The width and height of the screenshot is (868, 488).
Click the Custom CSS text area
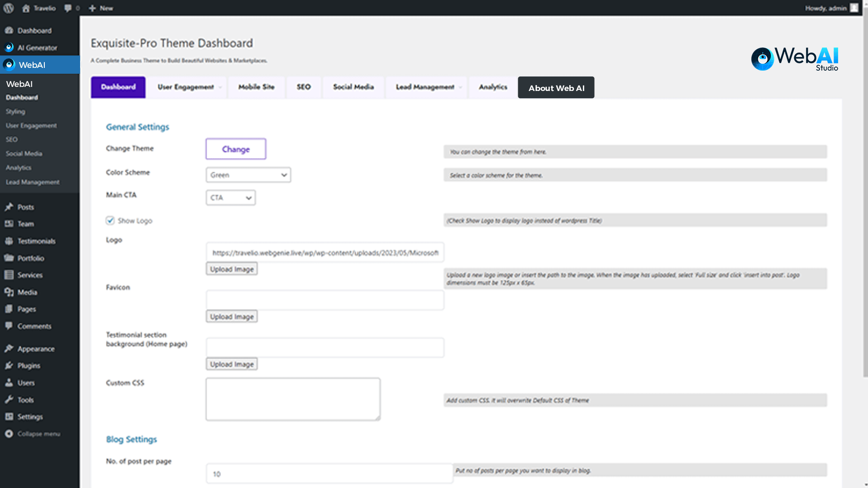[293, 399]
